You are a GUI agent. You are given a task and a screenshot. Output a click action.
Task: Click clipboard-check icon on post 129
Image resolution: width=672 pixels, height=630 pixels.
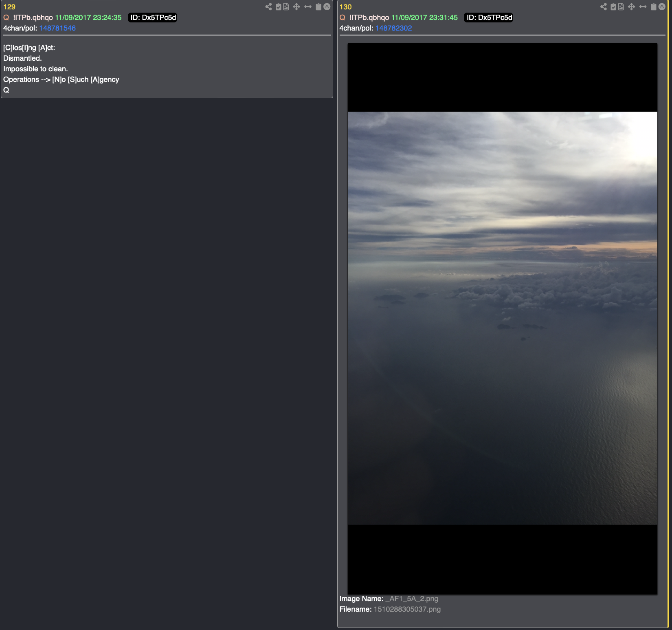point(279,7)
